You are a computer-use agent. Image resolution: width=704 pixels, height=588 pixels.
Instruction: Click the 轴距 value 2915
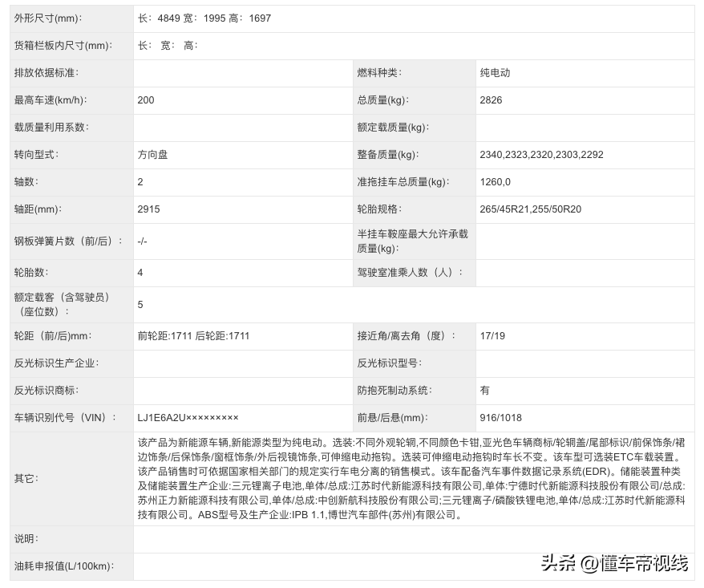pyautogui.click(x=149, y=209)
